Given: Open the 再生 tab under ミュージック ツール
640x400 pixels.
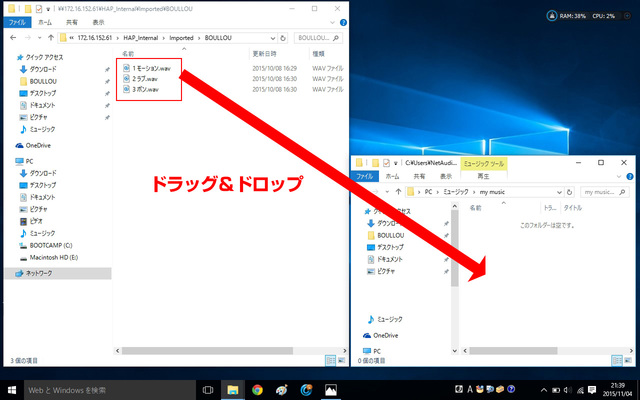Looking at the screenshot, I should [481, 175].
